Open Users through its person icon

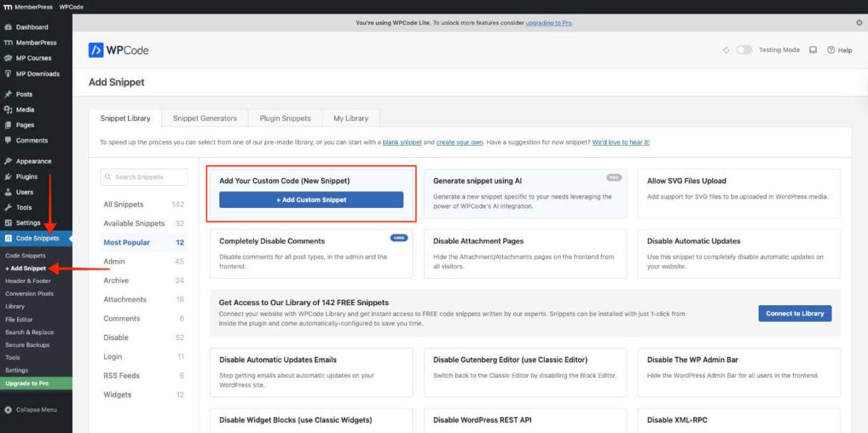[x=9, y=192]
